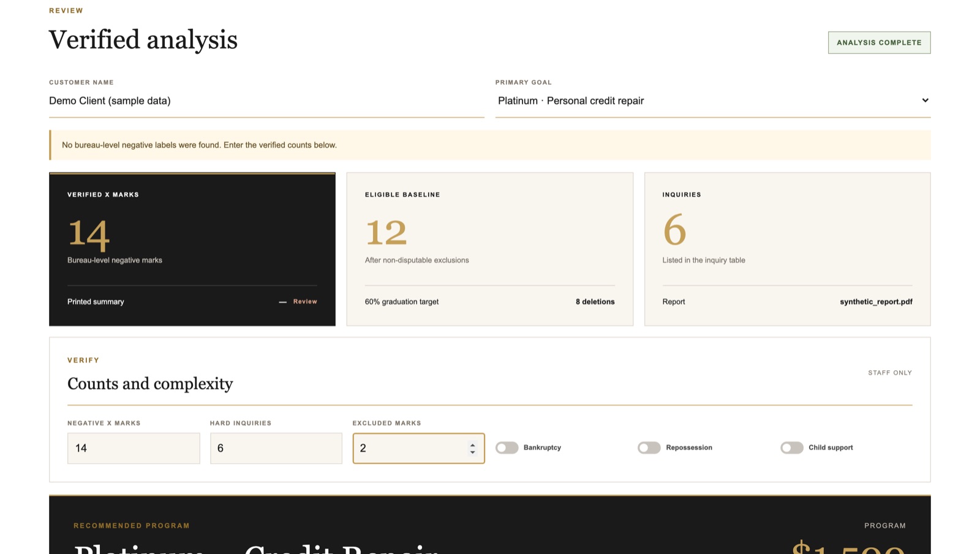
Task: Click the "No bureau-level negative labels" notice text
Action: click(199, 145)
